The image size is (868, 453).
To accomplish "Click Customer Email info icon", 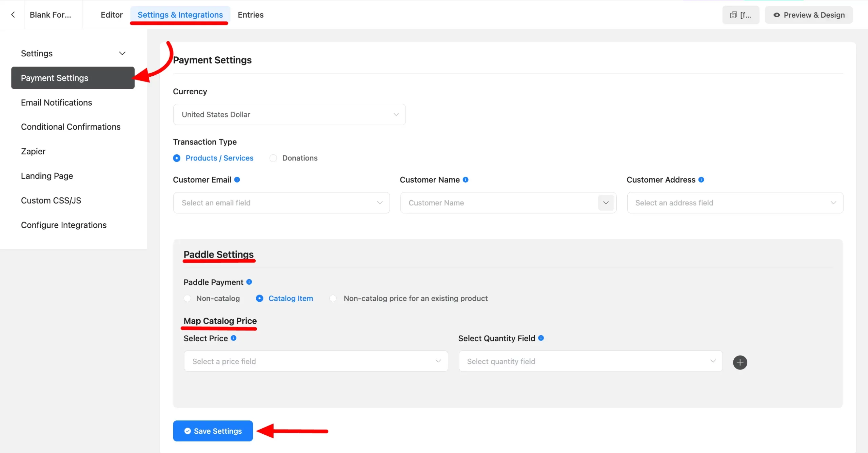I will point(237,180).
